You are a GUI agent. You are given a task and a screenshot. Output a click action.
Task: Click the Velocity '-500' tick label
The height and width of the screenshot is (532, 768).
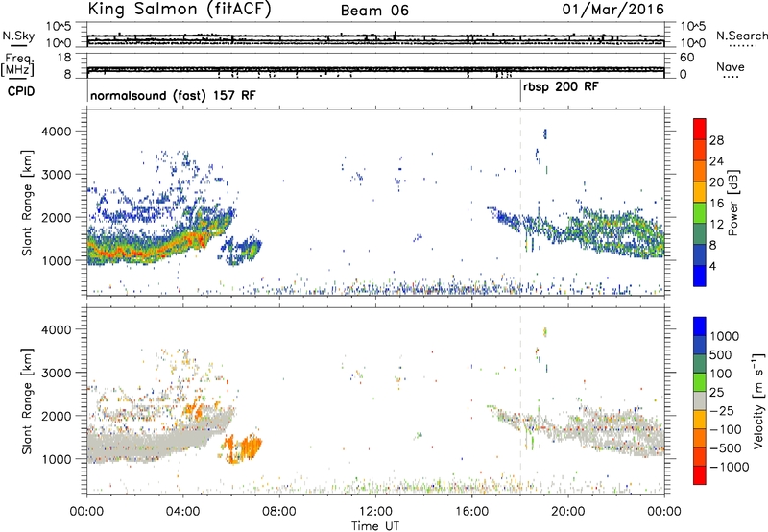(726, 447)
